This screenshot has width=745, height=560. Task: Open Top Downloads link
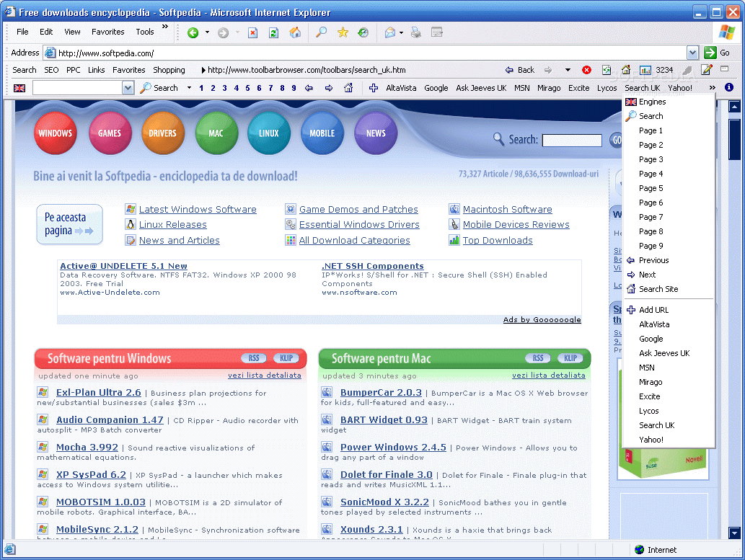498,240
